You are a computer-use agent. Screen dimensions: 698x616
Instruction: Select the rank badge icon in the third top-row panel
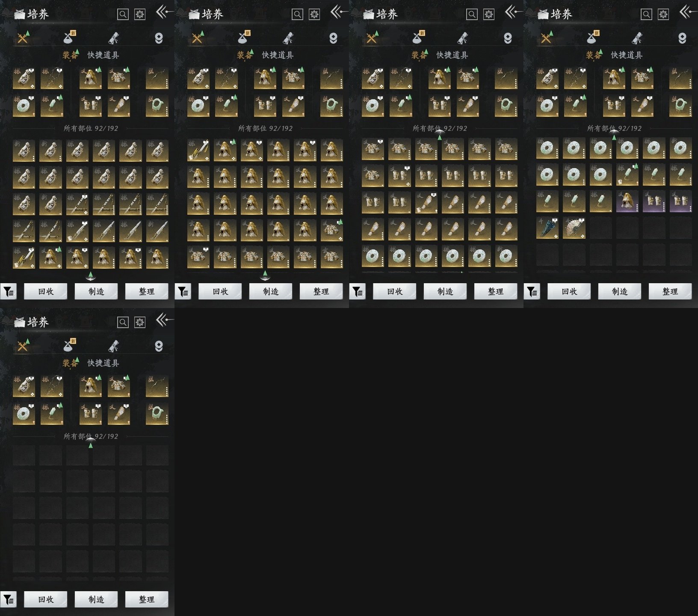pos(508,38)
